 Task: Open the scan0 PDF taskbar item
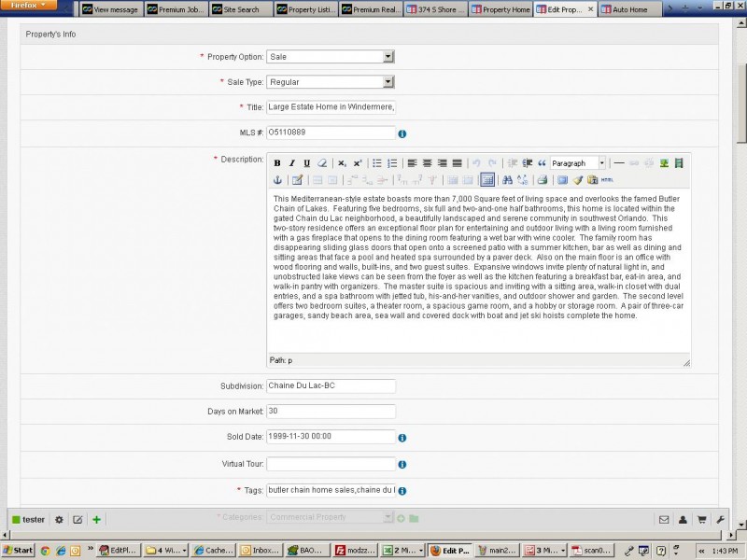point(592,551)
